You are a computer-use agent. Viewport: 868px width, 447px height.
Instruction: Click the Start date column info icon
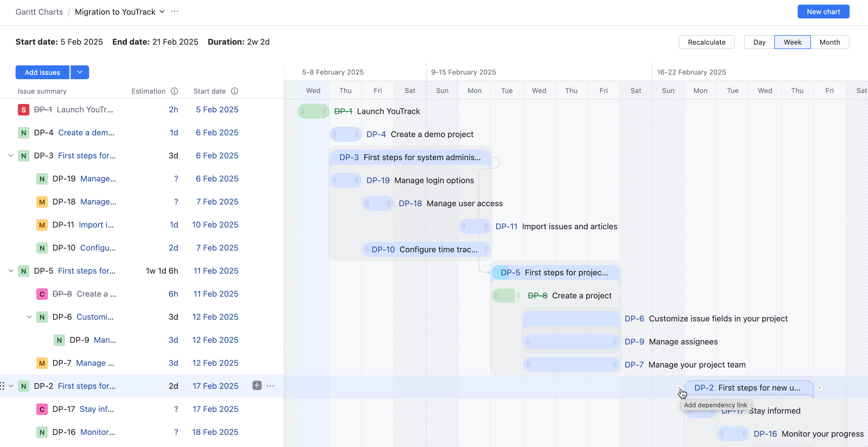point(235,91)
